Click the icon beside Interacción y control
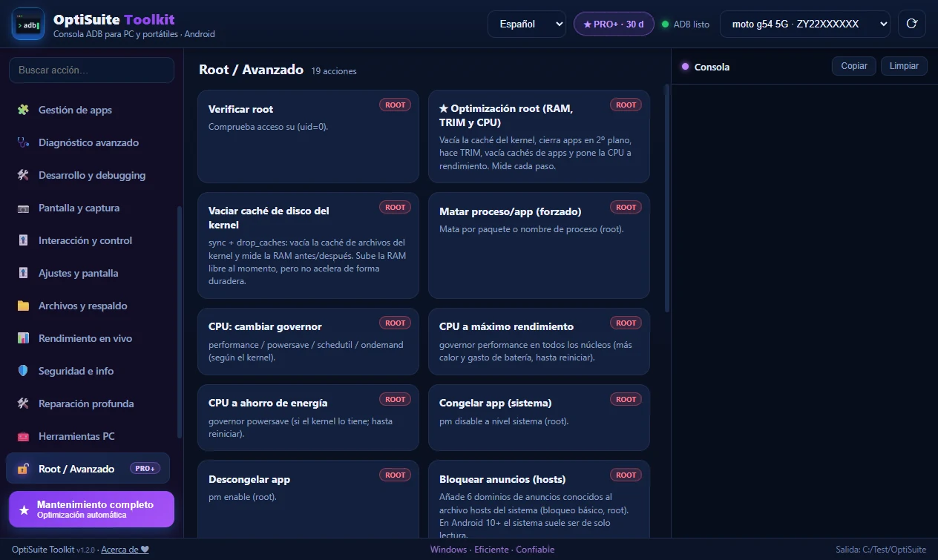938x560 pixels. pyautogui.click(x=23, y=240)
